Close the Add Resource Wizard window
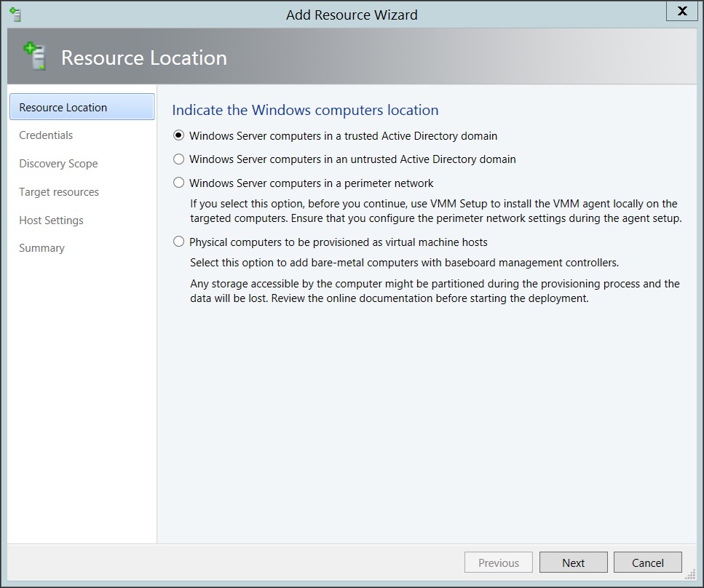 [681, 11]
